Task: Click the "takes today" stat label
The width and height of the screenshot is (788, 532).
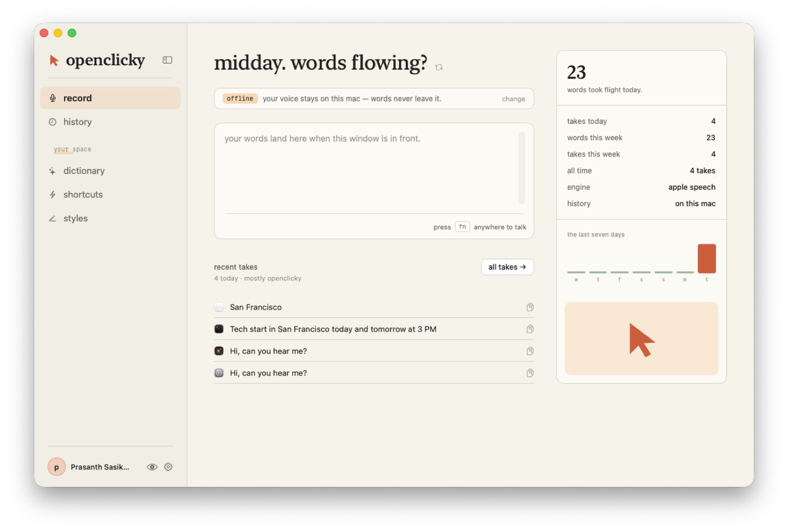Action: 587,122
